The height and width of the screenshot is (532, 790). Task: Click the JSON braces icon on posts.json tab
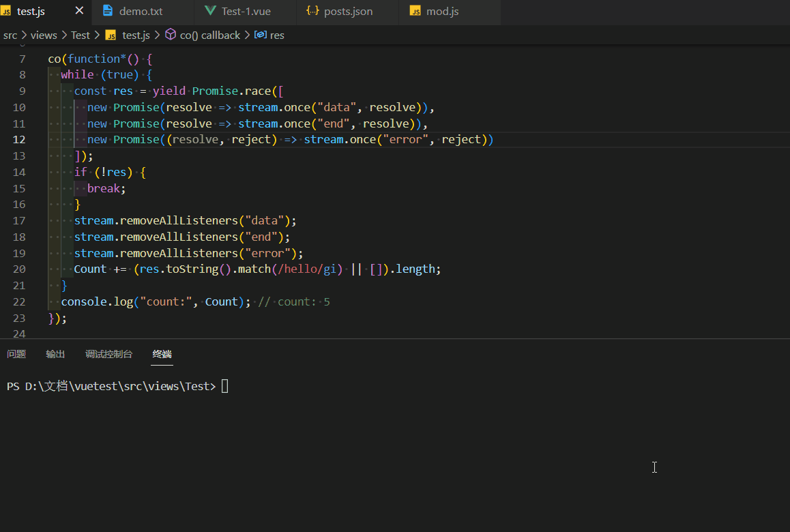(312, 11)
